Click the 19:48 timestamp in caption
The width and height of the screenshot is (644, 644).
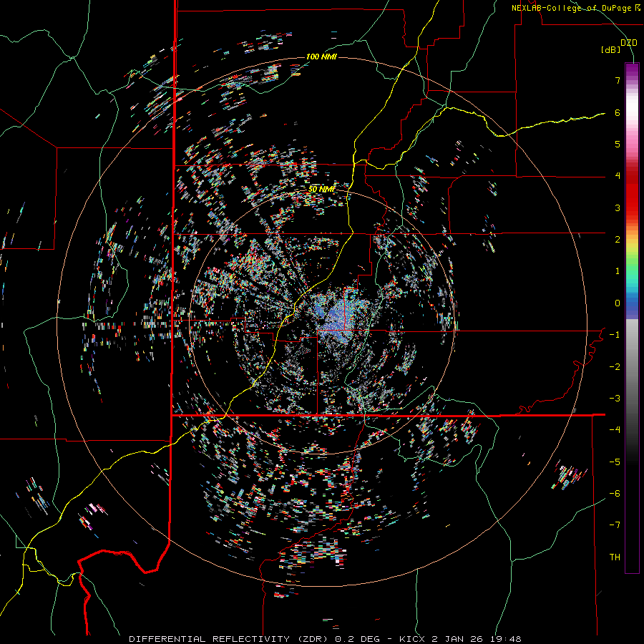coord(506,639)
